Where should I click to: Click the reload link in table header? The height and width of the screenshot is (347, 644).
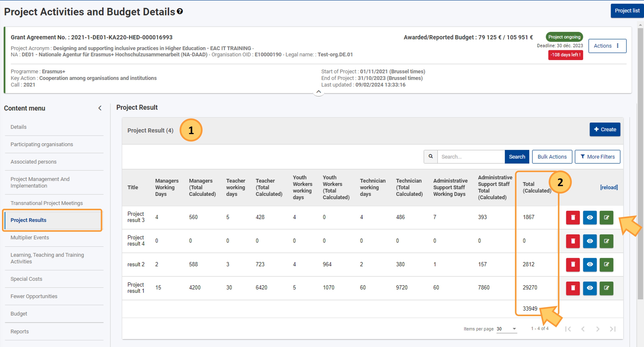[x=609, y=187]
